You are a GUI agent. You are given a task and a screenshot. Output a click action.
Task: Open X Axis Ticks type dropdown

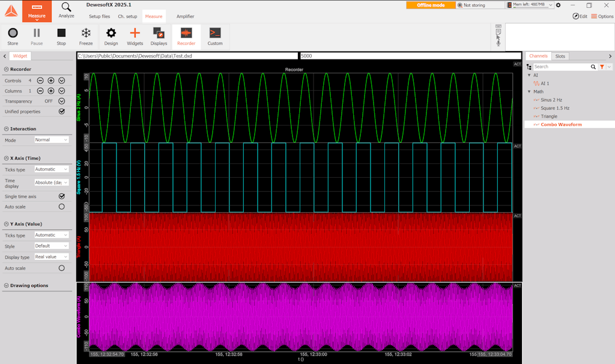pos(52,169)
